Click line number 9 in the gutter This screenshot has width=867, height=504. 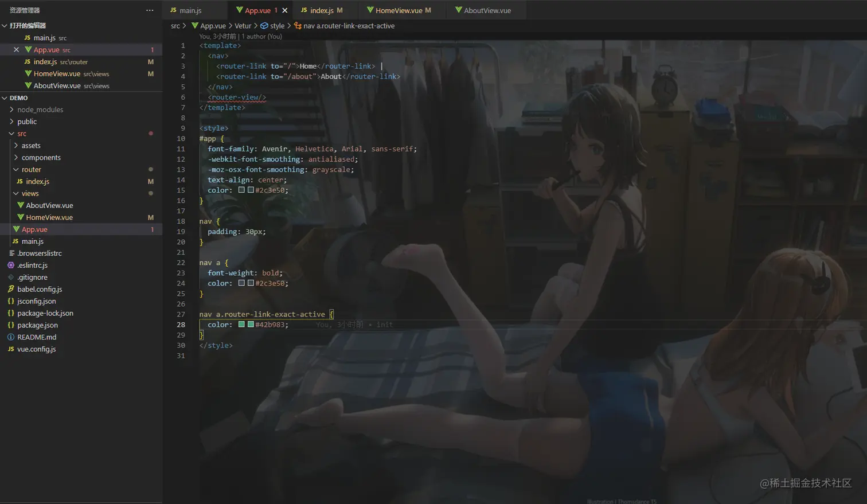(183, 128)
